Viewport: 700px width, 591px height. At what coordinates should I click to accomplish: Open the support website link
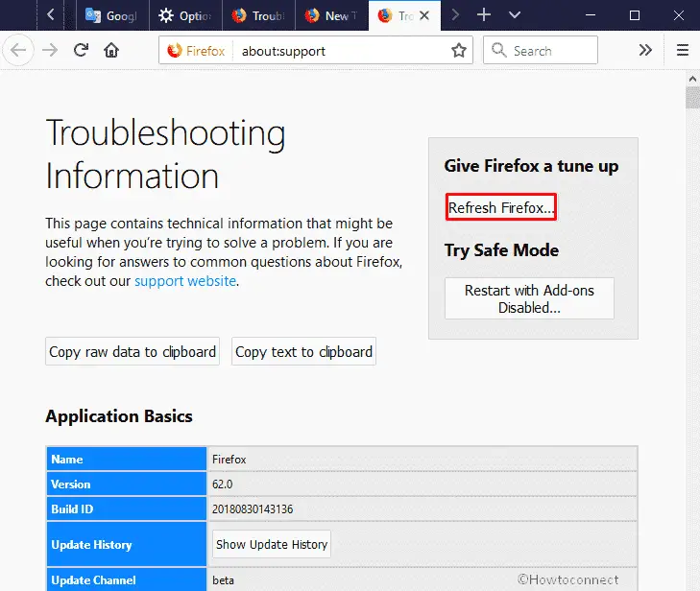point(185,281)
